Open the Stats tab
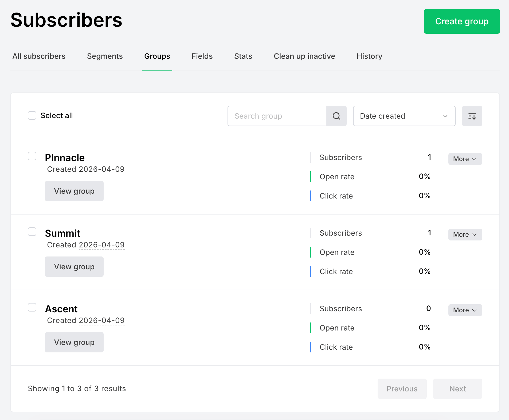 [243, 56]
